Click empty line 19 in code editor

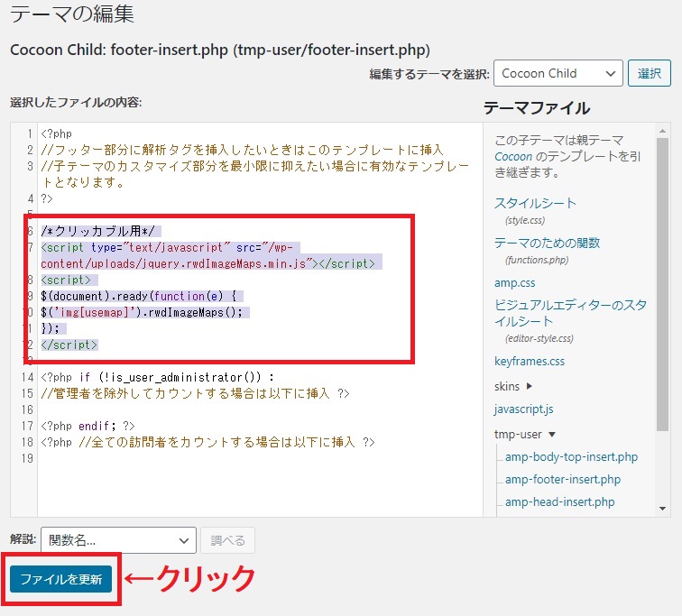click(260, 458)
